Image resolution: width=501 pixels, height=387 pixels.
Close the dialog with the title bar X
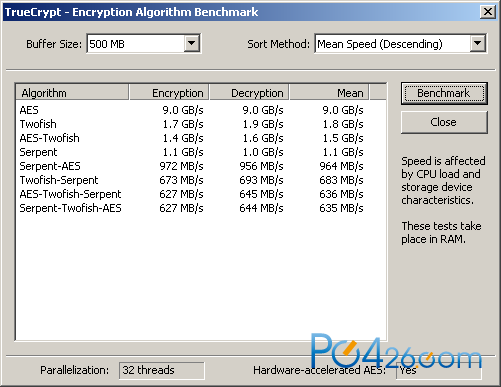click(487, 12)
